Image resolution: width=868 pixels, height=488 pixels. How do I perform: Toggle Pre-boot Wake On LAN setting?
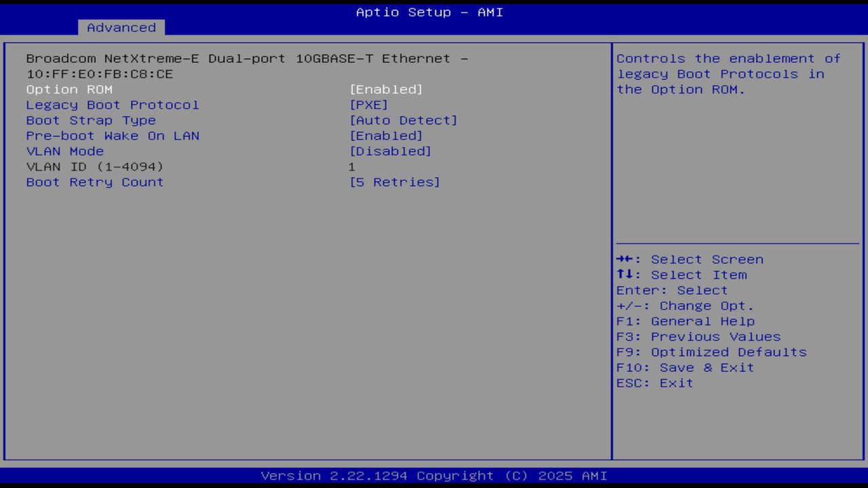pos(113,136)
